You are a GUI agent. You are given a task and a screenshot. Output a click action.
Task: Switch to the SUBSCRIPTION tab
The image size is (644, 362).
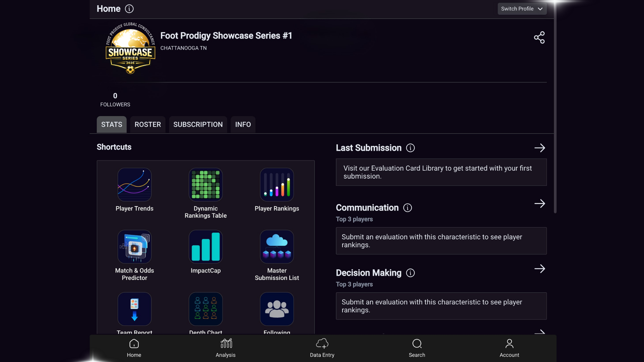[x=198, y=125]
